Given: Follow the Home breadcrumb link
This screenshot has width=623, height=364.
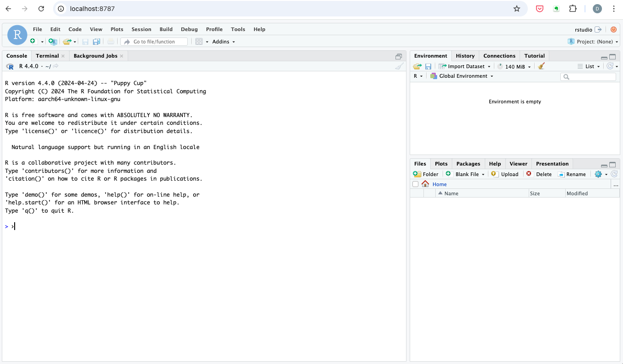Looking at the screenshot, I should pos(439,184).
